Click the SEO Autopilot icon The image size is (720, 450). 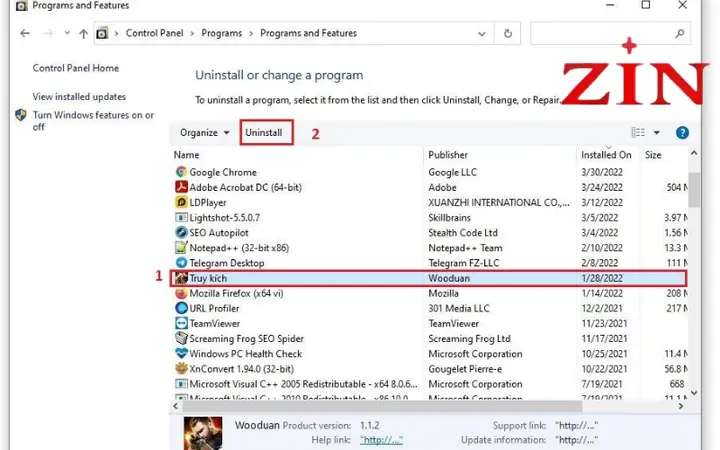coord(181,233)
